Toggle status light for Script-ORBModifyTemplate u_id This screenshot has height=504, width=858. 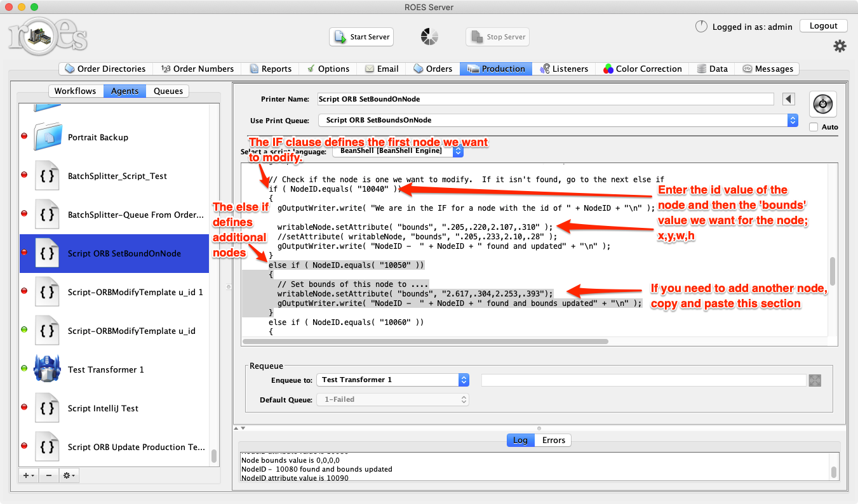click(25, 331)
